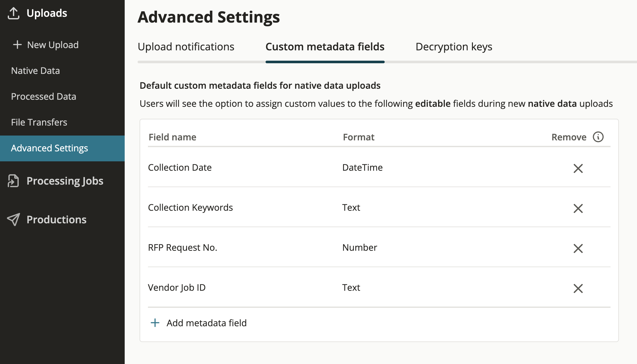The height and width of the screenshot is (364, 637).
Task: Select the Custom metadata fields tab
Action: click(x=325, y=47)
